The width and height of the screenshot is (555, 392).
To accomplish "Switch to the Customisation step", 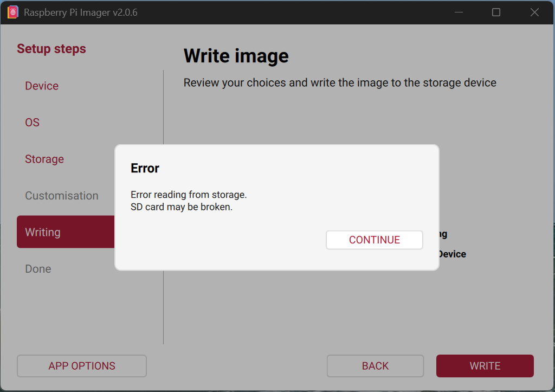I will [62, 196].
